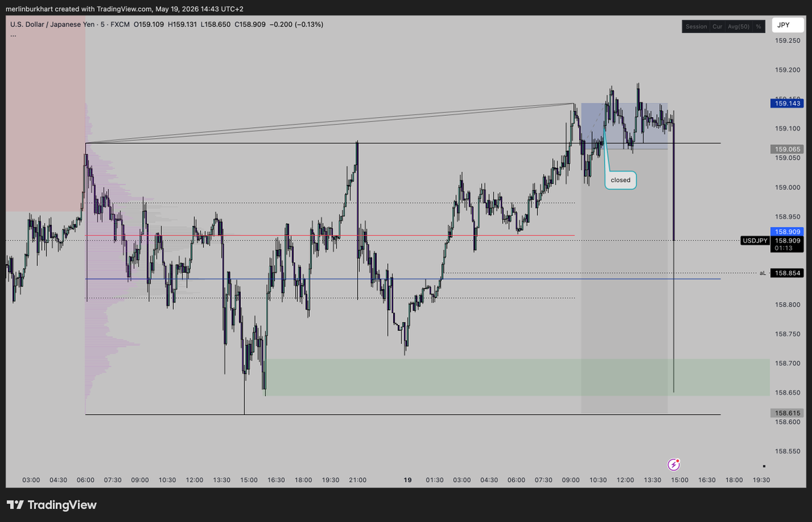Select the % column header

pyautogui.click(x=759, y=26)
